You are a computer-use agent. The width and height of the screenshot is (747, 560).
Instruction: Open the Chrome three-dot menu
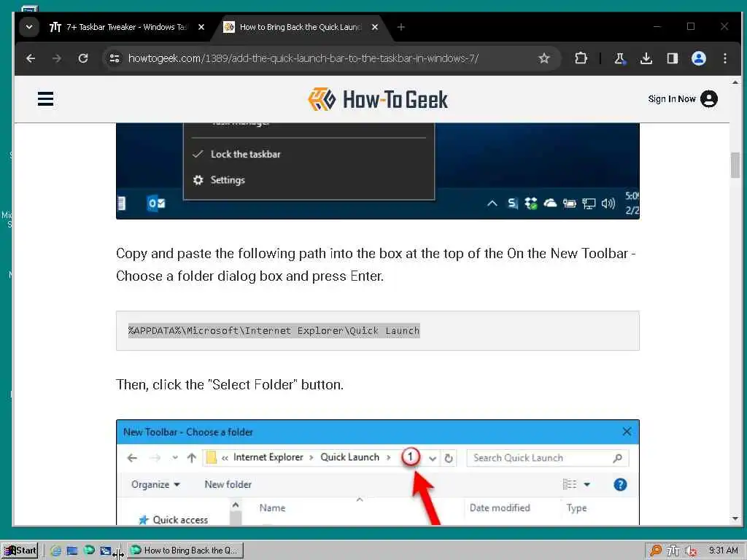[x=724, y=58]
